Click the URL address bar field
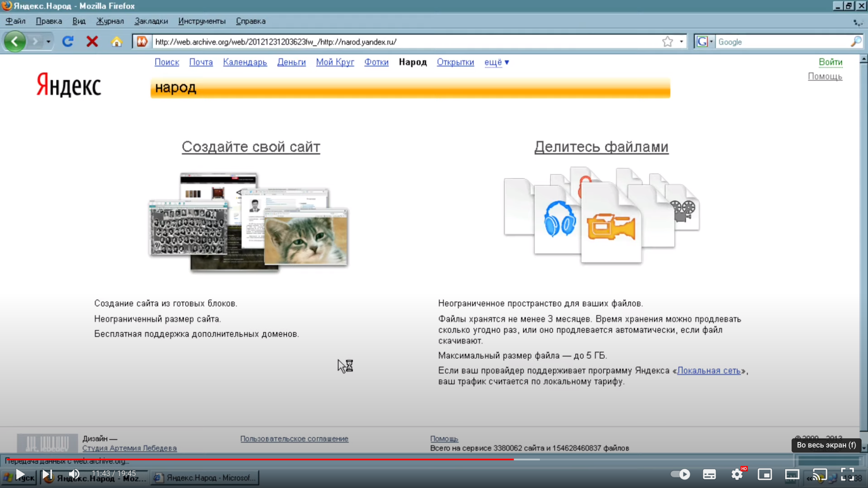The height and width of the screenshot is (488, 868). click(x=405, y=41)
